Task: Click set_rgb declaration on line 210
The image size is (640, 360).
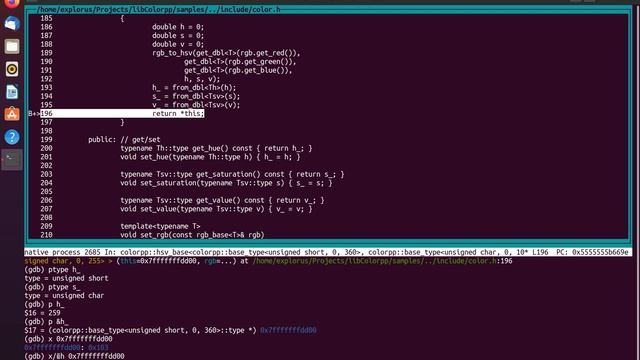Action: tap(192, 235)
